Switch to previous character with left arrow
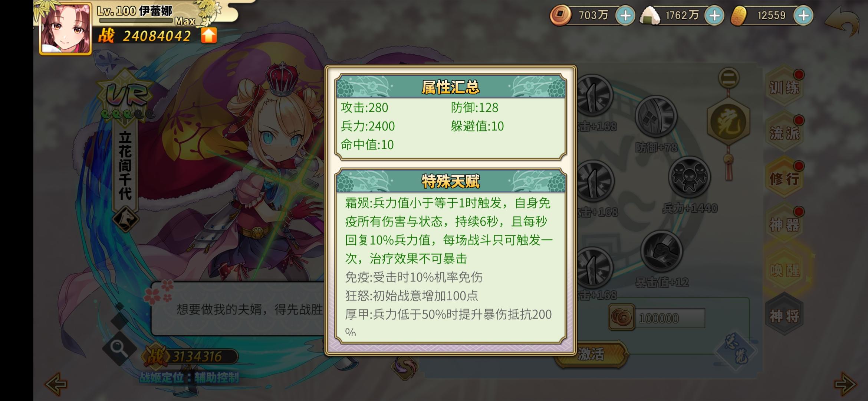This screenshot has width=868, height=401. [x=56, y=384]
